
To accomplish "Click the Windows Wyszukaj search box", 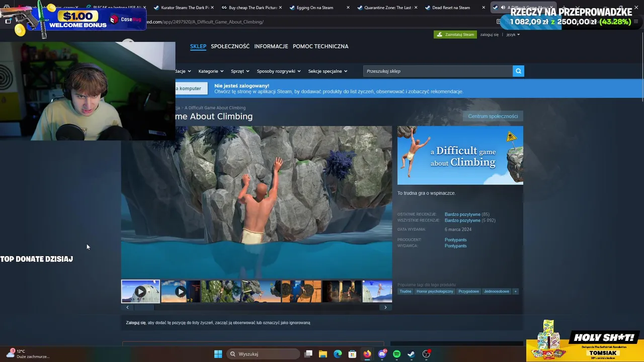I will click(x=264, y=354).
